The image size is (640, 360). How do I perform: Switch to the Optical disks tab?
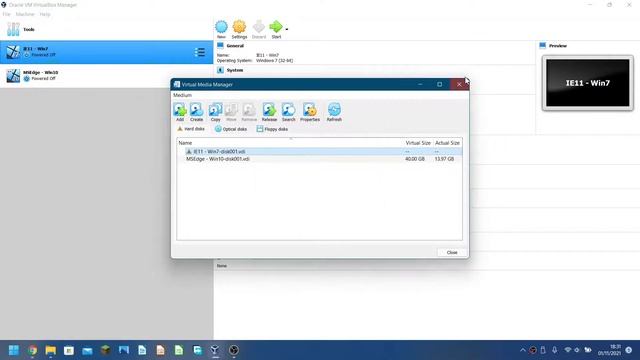231,129
